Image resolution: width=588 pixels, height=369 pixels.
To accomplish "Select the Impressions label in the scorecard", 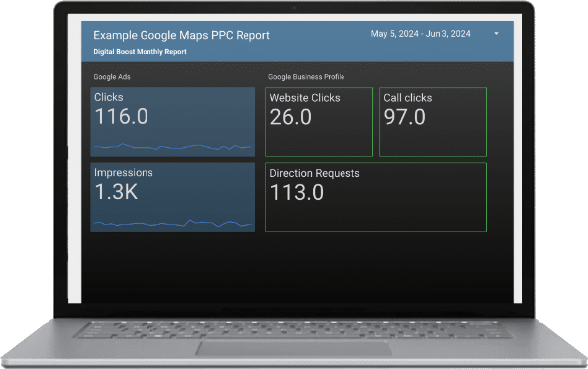I will tap(124, 173).
